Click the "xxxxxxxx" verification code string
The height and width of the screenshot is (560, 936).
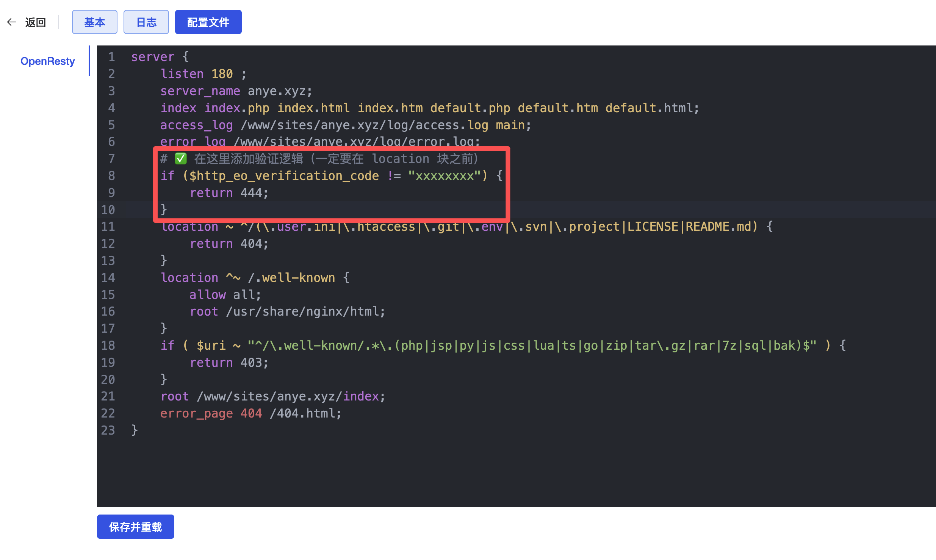pyautogui.click(x=444, y=176)
